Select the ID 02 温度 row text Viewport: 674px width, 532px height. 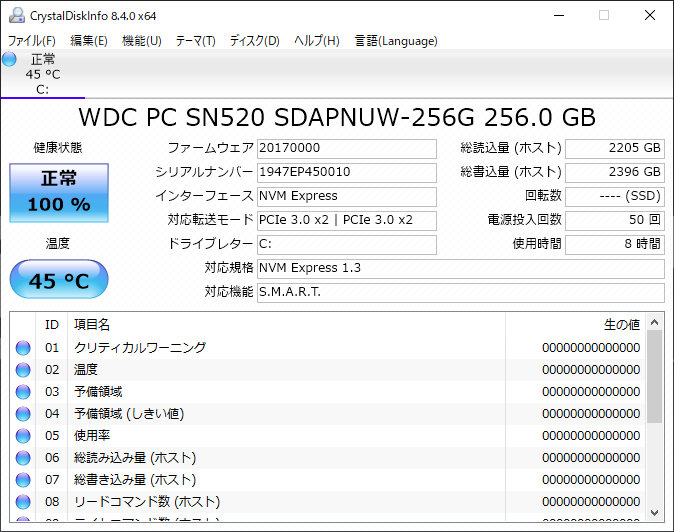coord(86,370)
